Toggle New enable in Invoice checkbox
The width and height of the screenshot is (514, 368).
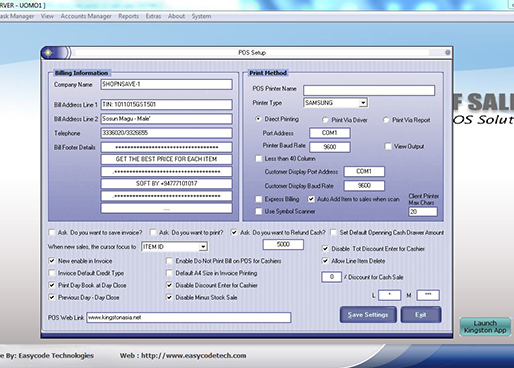tap(52, 261)
